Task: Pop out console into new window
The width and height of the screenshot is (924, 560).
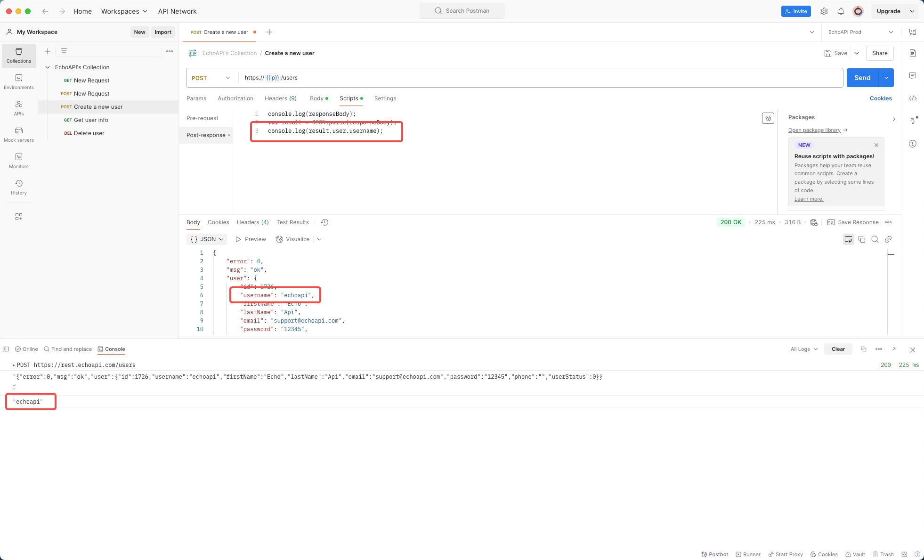Action: pos(894,349)
